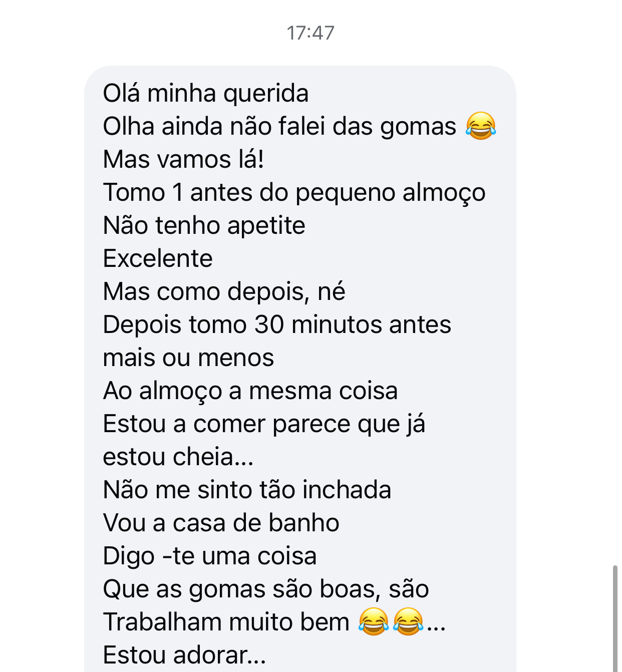Click "Não me sinto tão inchada" line
The height and width of the screenshot is (672, 622).
point(247,490)
